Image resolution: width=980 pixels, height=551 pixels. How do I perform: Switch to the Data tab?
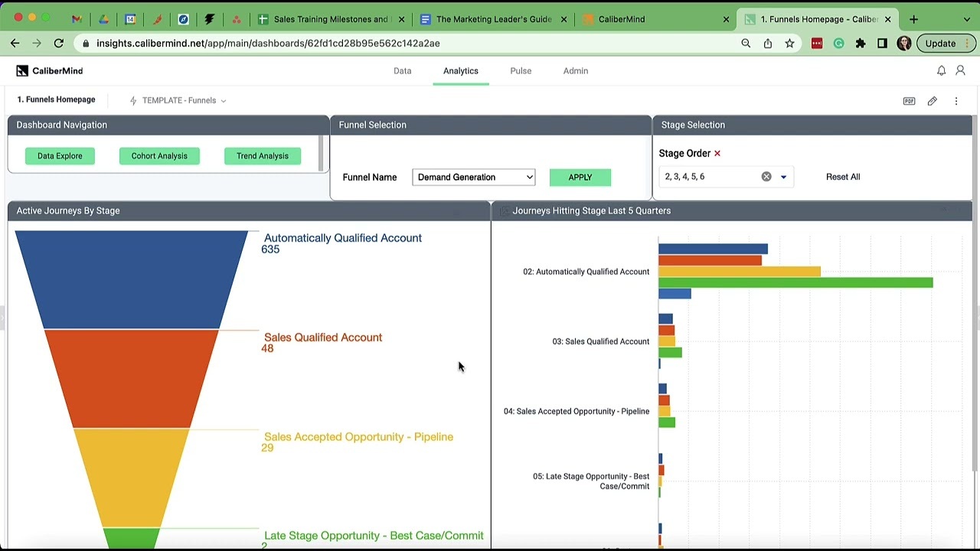pyautogui.click(x=402, y=70)
